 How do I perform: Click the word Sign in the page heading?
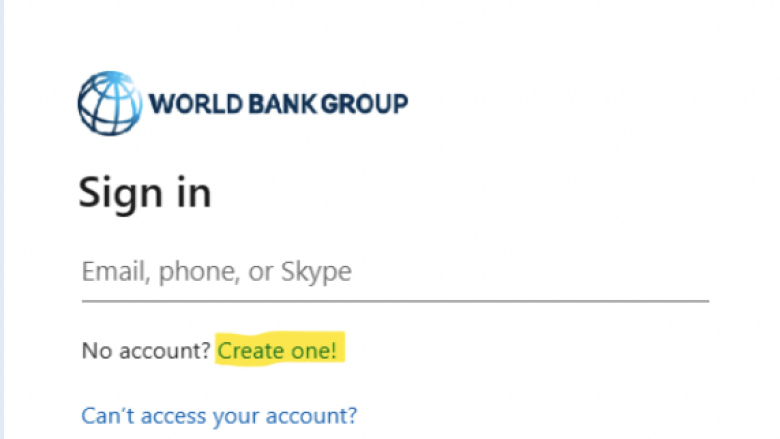(x=120, y=194)
